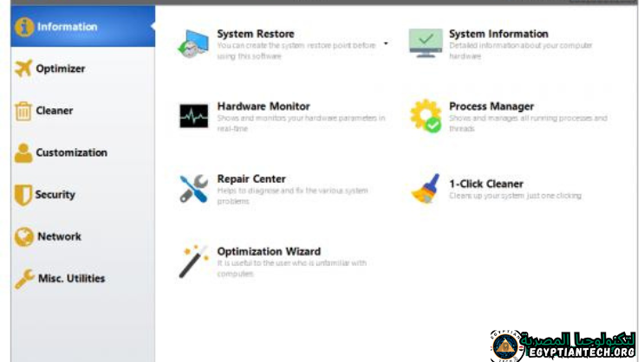Open the Cleaner sidebar tab
The height and width of the screenshot is (362, 644).
54,111
